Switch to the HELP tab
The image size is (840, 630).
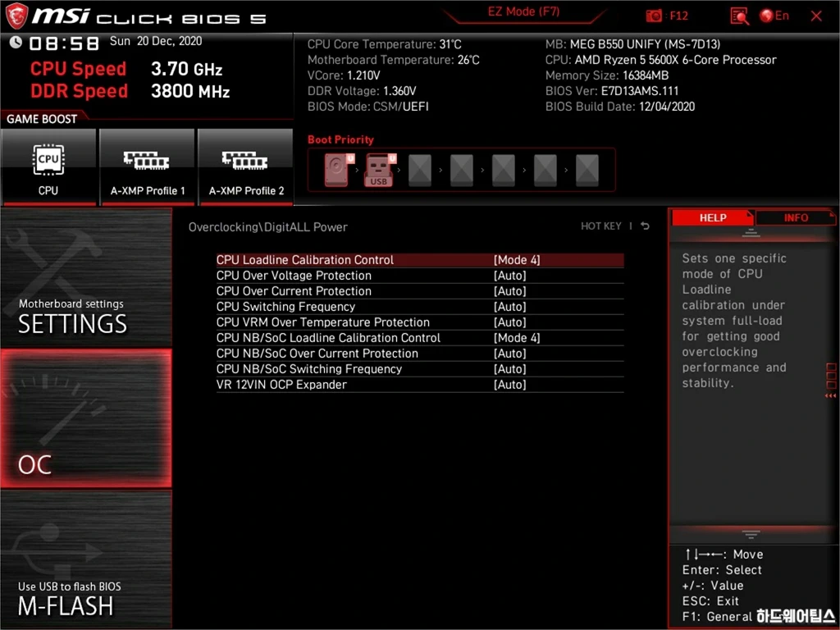pos(713,217)
